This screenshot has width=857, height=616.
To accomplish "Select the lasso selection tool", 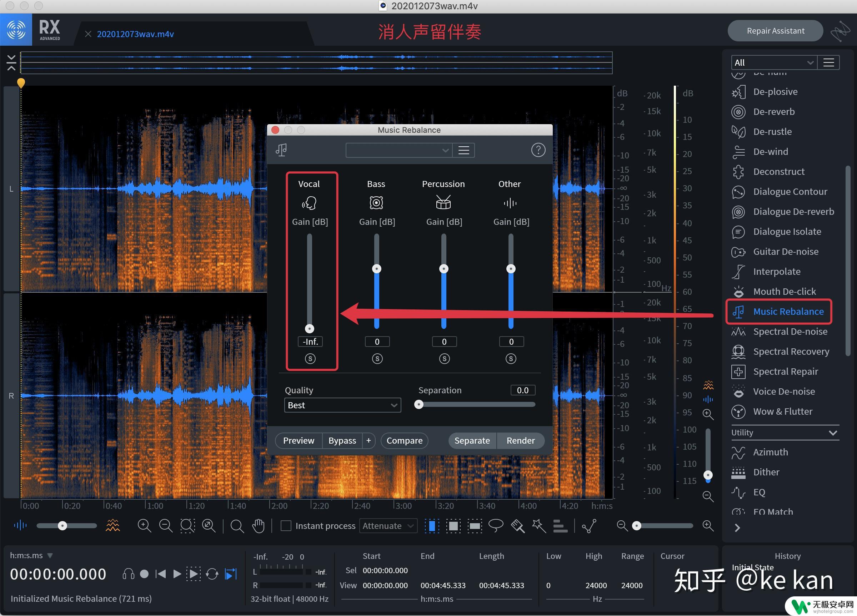I will coord(496,525).
